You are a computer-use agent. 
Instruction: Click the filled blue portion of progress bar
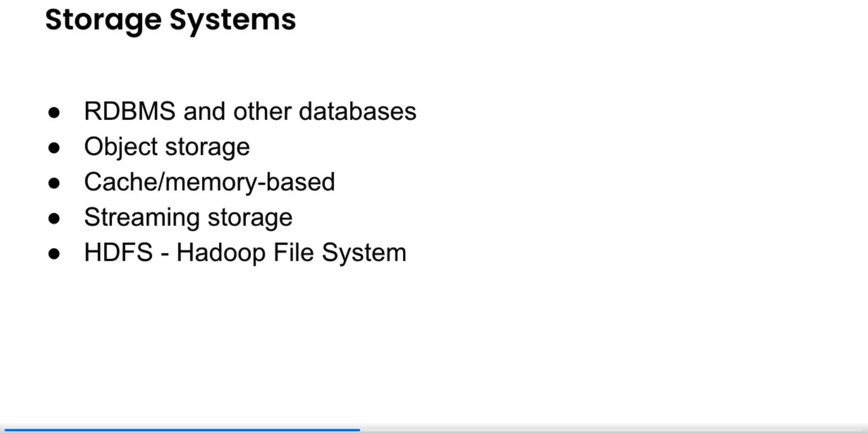click(182, 430)
